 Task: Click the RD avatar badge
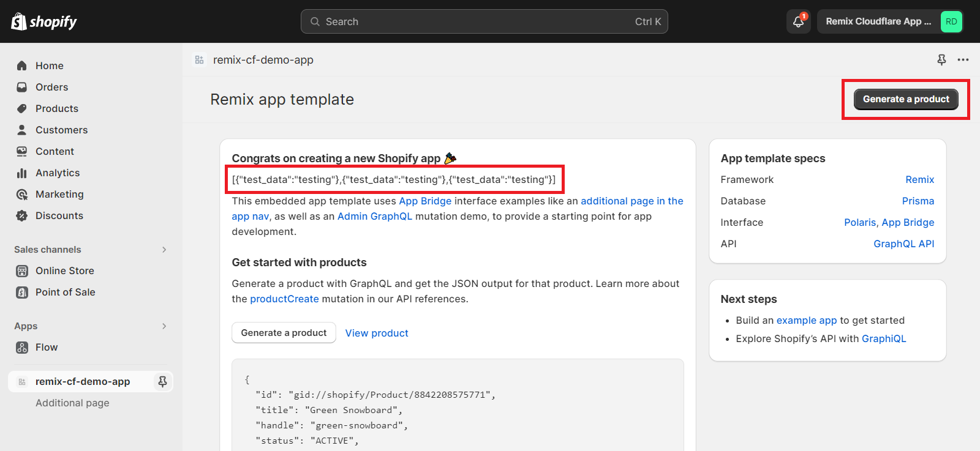(951, 21)
